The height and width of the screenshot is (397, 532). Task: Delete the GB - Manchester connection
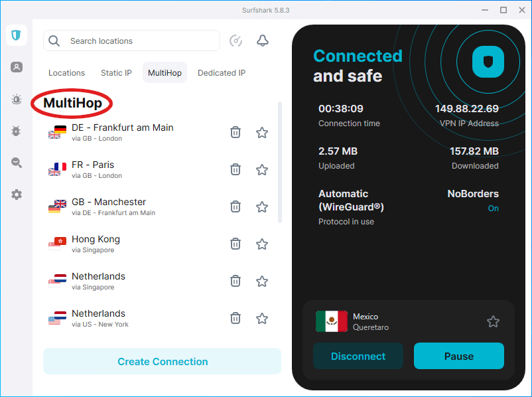235,206
